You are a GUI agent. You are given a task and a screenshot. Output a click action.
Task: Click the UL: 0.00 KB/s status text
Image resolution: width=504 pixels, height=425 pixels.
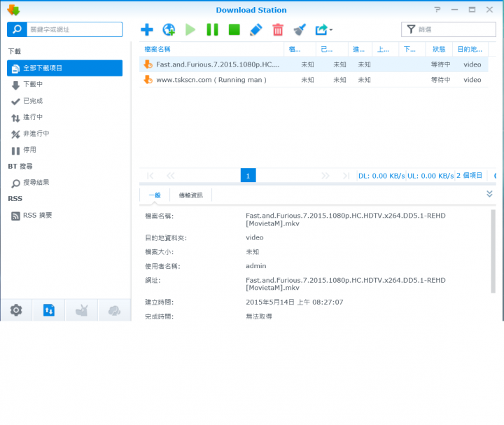click(x=430, y=176)
